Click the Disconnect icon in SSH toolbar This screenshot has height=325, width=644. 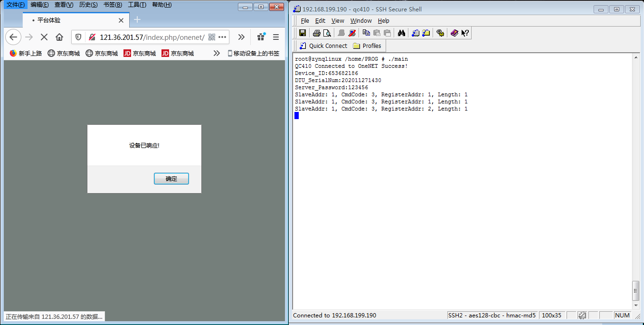352,33
